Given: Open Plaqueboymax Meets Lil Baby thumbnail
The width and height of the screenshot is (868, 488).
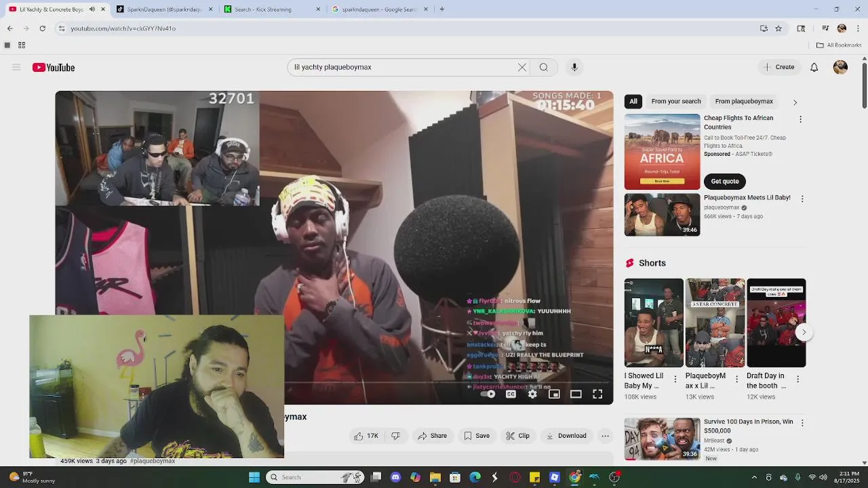Looking at the screenshot, I should click(x=662, y=215).
